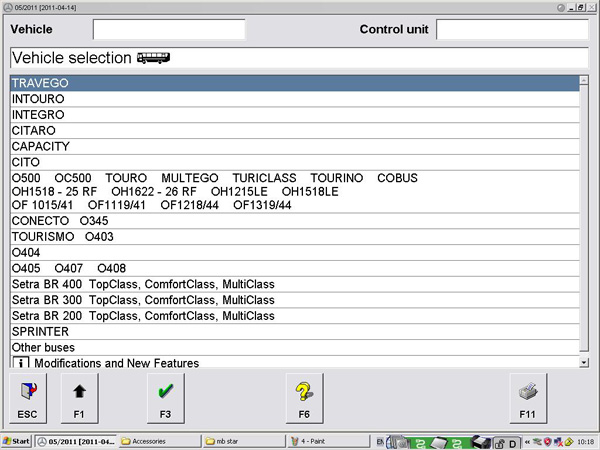Click the F1 up arrow button
The width and height of the screenshot is (600, 450).
(79, 398)
